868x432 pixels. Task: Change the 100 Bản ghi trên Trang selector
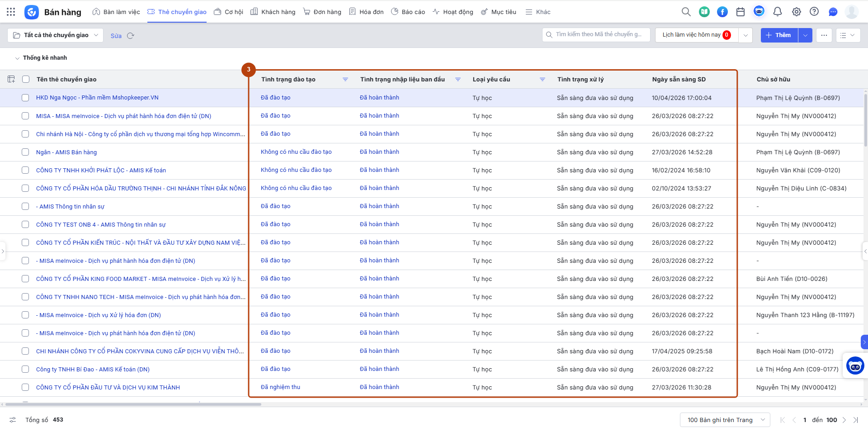725,420
